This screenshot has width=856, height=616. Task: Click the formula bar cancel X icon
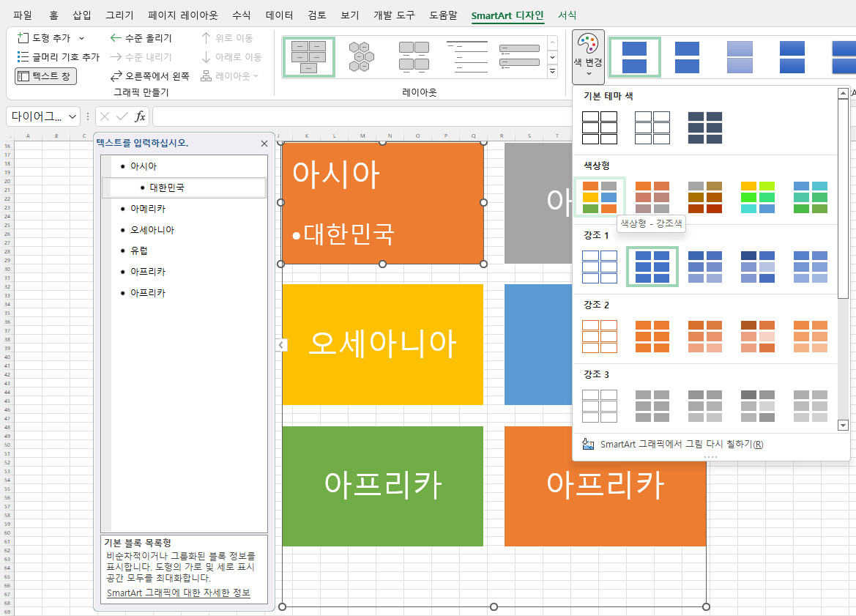click(105, 116)
